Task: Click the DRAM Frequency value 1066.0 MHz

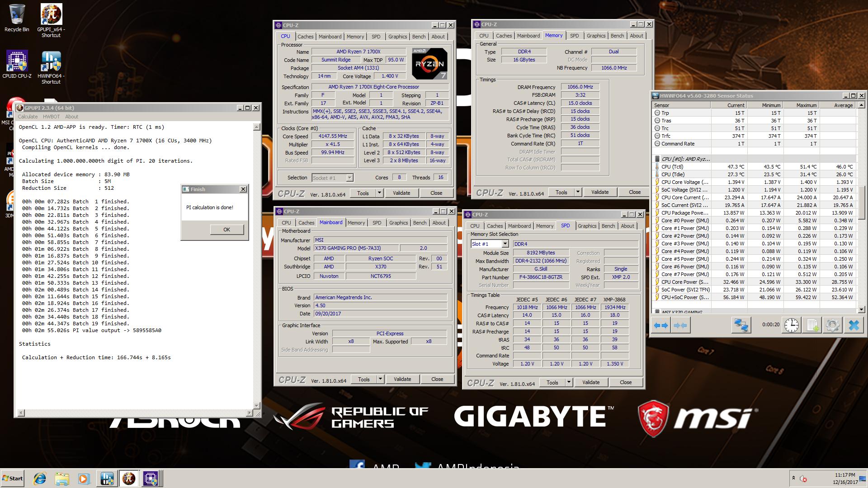Action: pos(580,87)
